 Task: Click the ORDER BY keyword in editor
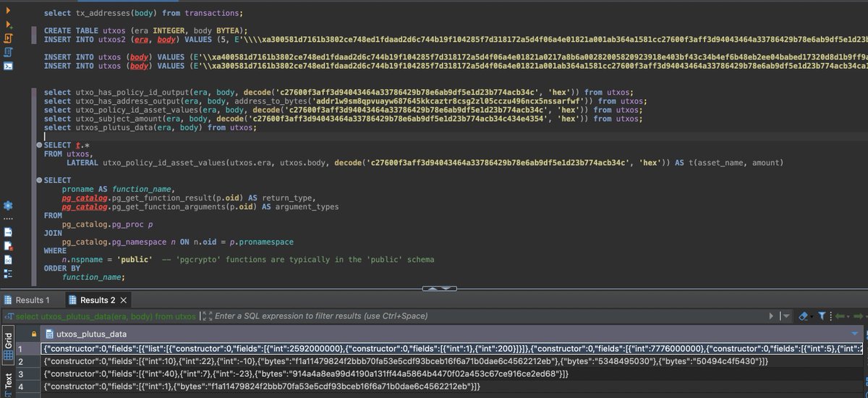[x=61, y=268]
